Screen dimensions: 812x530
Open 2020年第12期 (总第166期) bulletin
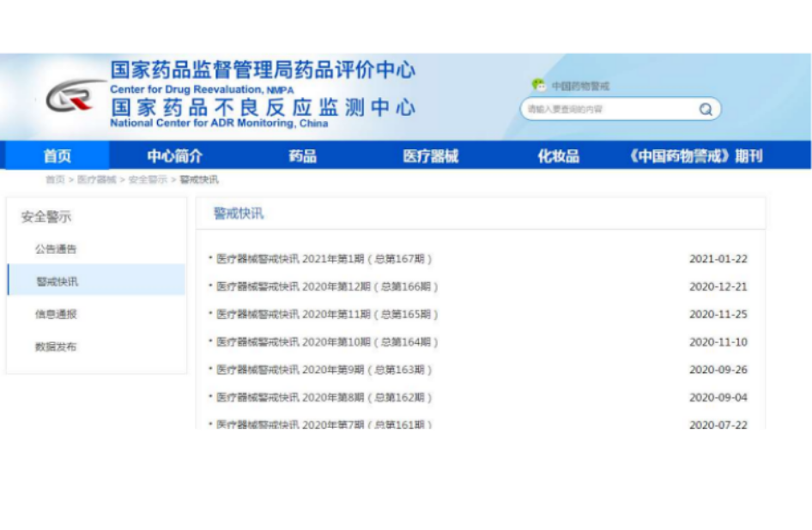click(326, 287)
